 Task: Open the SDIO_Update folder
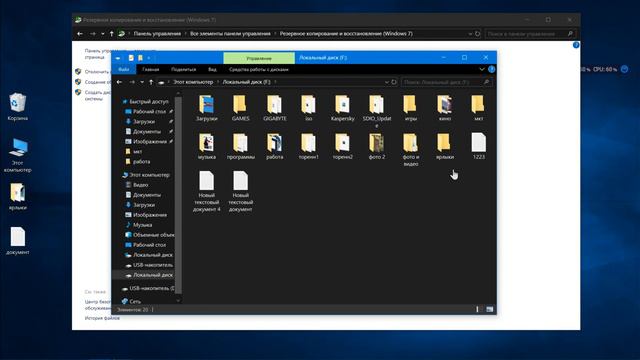point(377,111)
